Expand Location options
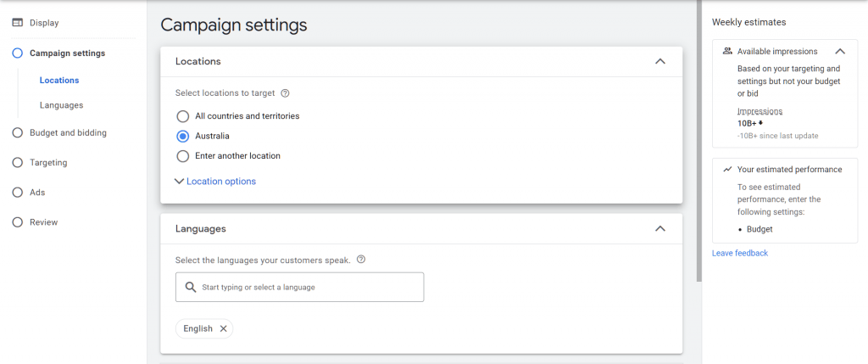This screenshot has height=364, width=868. [x=215, y=182]
